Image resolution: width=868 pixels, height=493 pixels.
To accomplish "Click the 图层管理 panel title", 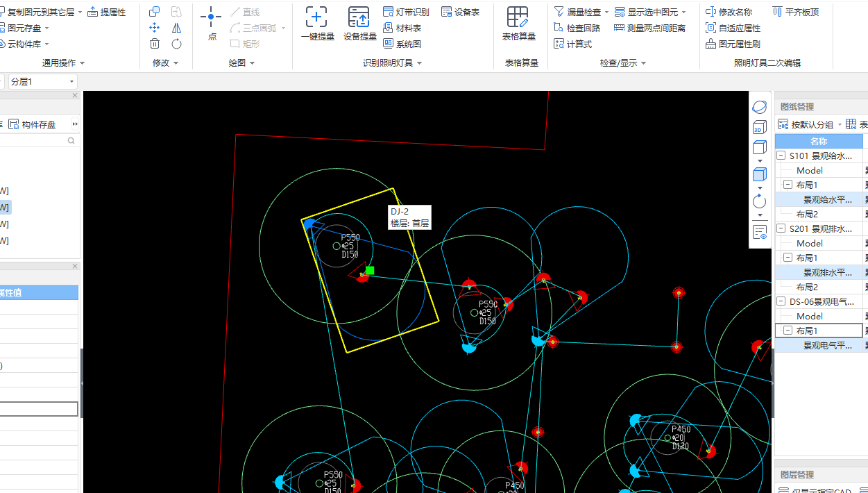I will pyautogui.click(x=797, y=475).
